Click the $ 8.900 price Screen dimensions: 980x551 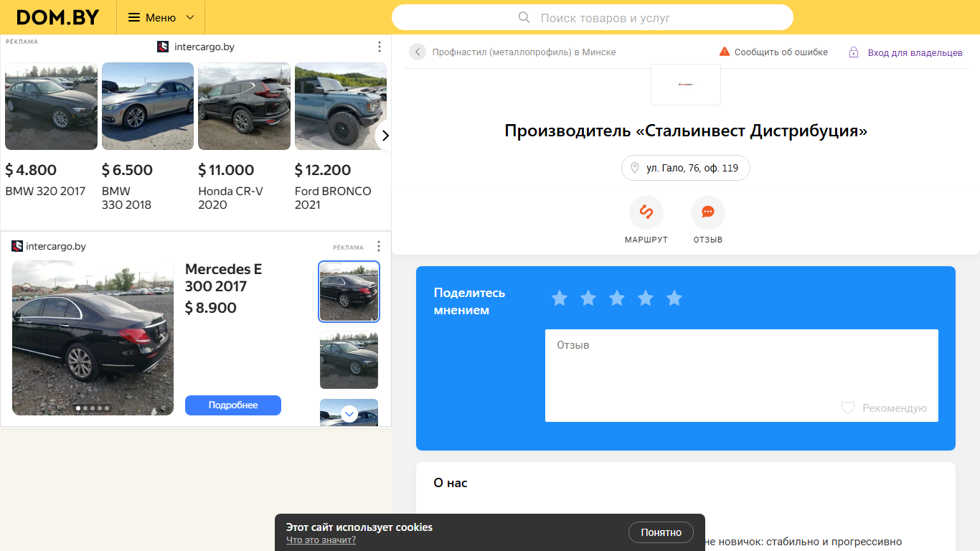click(210, 308)
